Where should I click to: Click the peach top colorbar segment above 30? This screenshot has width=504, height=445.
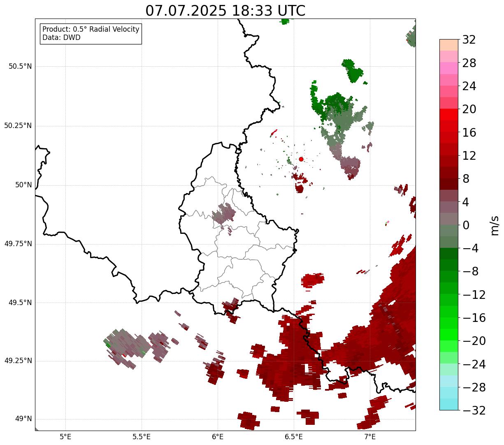(x=449, y=45)
